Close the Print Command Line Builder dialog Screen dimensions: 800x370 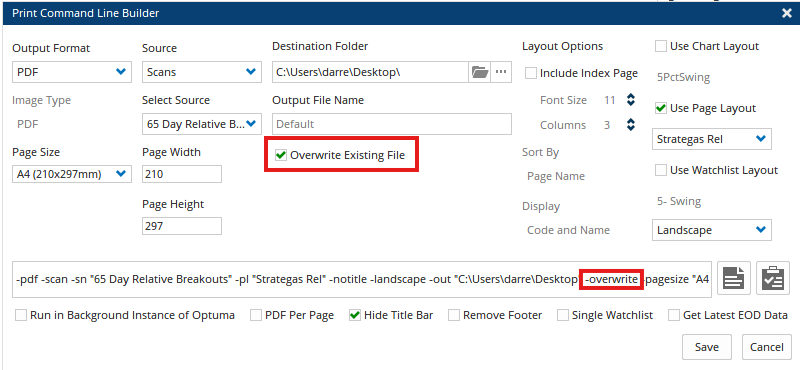tap(786, 13)
